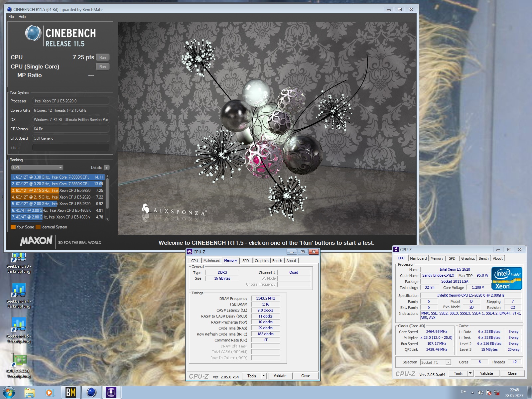Click the Intel Xeon logo badge
The image size is (532, 399).
pos(507,278)
